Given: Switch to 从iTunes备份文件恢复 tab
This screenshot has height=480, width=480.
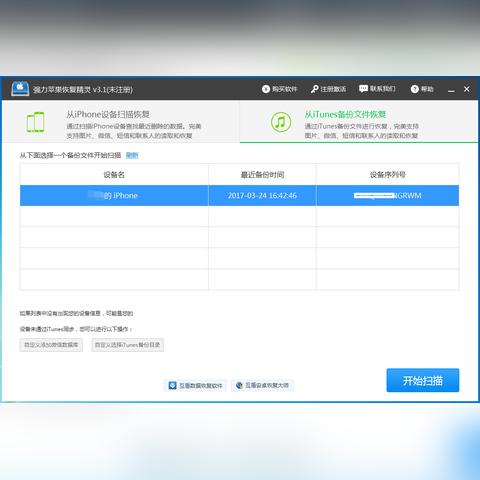Looking at the screenshot, I should pyautogui.click(x=359, y=122).
